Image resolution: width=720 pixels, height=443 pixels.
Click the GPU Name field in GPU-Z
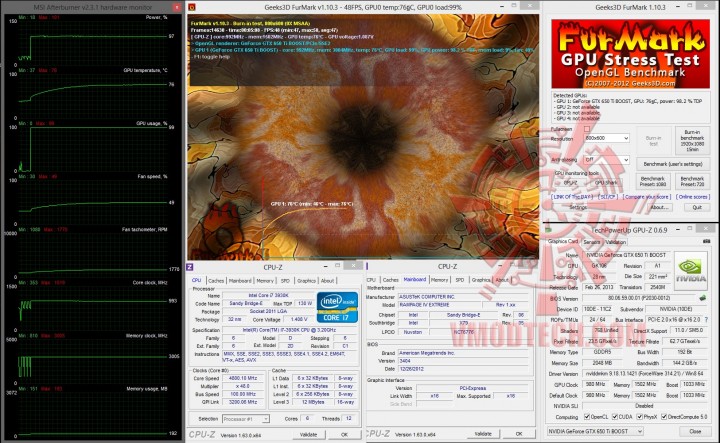626,254
